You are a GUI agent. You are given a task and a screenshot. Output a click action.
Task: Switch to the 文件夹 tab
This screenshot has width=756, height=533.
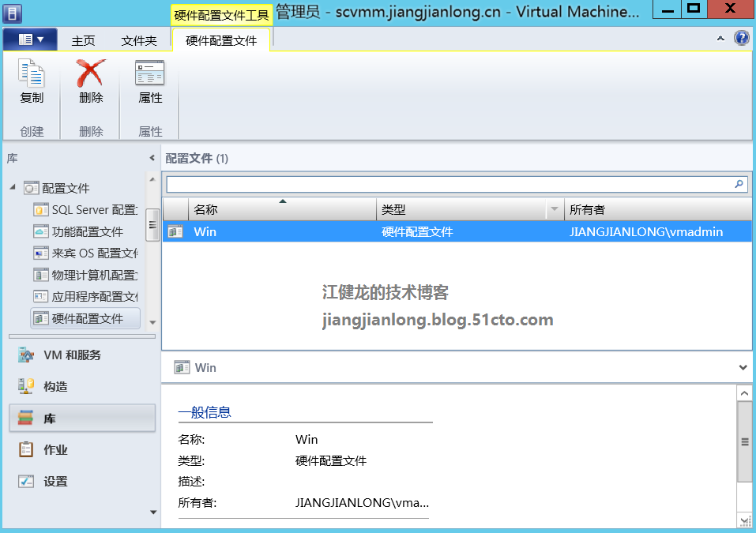tap(139, 41)
